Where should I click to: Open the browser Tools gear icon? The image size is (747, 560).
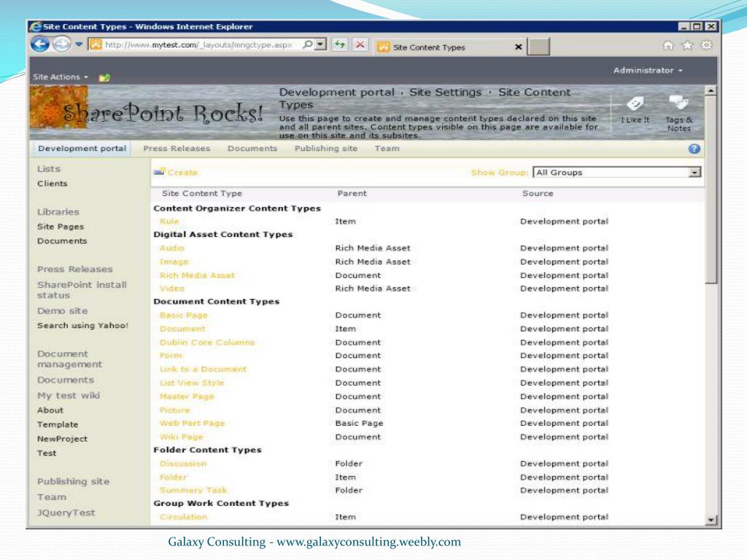706,45
